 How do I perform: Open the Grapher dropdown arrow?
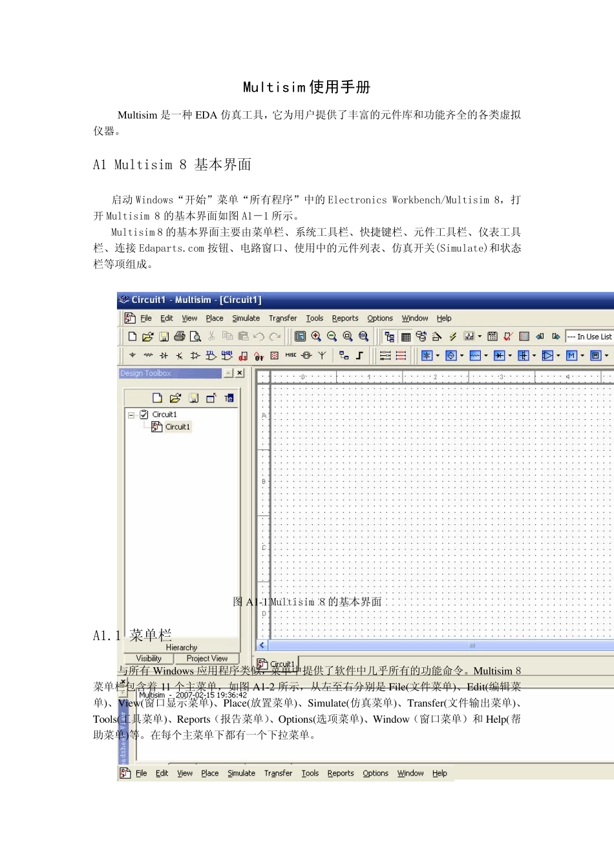480,336
